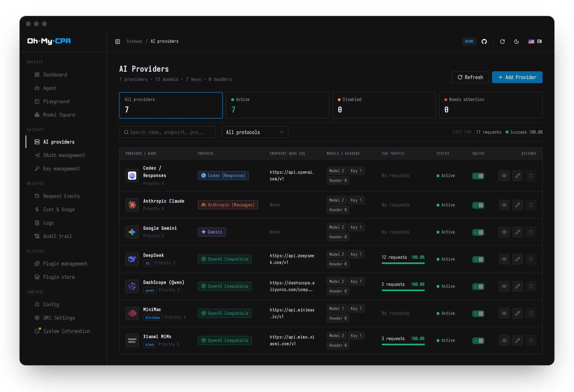Image resolution: width=574 pixels, height=392 pixels.
Task: Toggle the MiniMax provider switch
Action: (478, 314)
